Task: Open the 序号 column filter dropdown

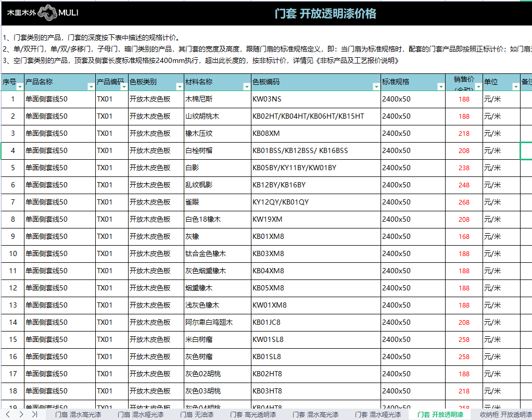Action: tap(20, 87)
